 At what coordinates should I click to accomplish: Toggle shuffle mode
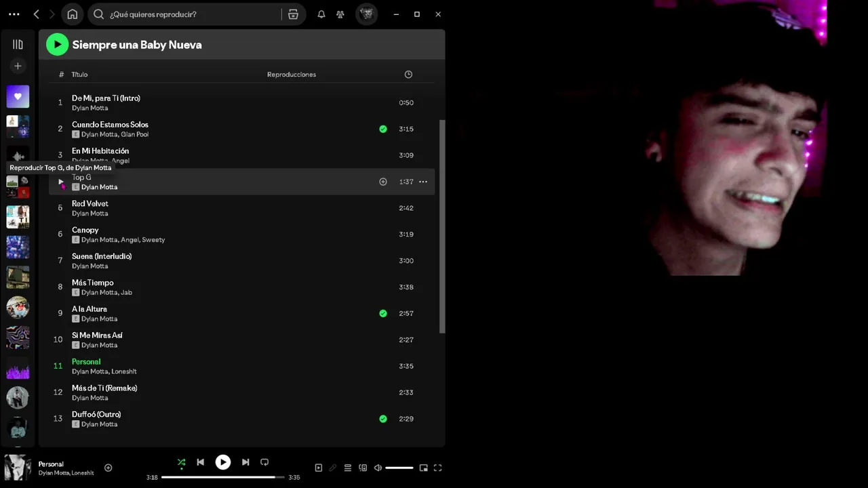[x=181, y=462]
